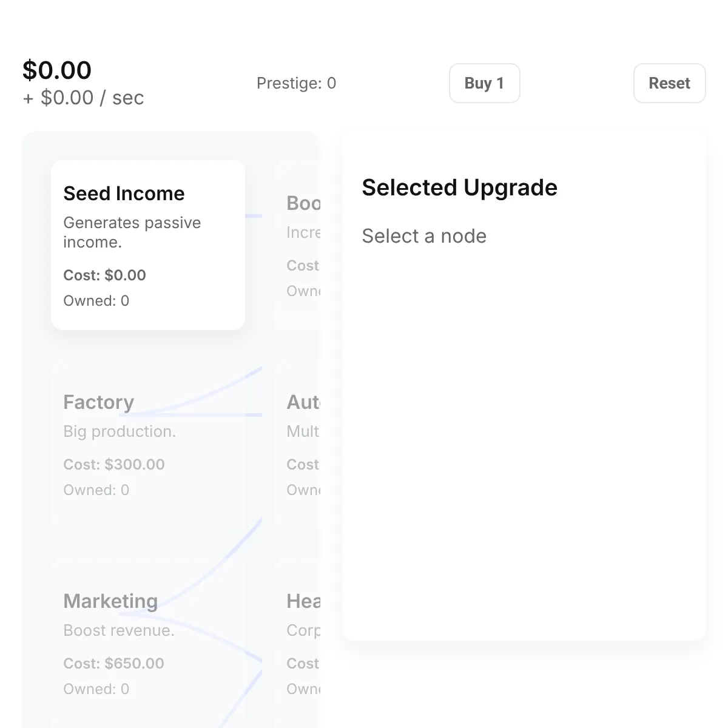This screenshot has width=728, height=728.
Task: Click the "Generates passive income." description
Action: click(x=132, y=232)
